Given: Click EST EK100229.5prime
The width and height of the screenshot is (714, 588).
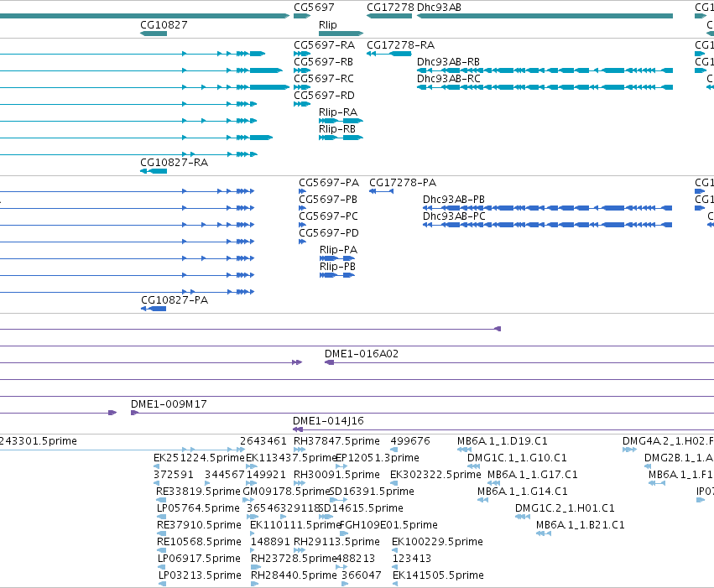Looking at the screenshot, I should [x=437, y=542].
